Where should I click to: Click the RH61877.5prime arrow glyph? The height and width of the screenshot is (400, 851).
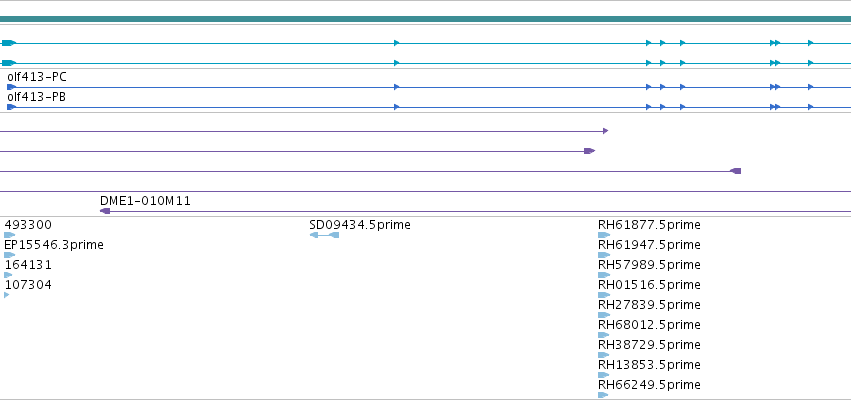pos(604,235)
